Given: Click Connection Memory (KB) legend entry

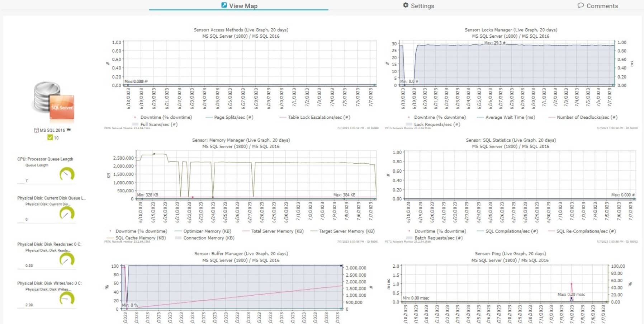Looking at the screenshot, I should click(205, 238).
